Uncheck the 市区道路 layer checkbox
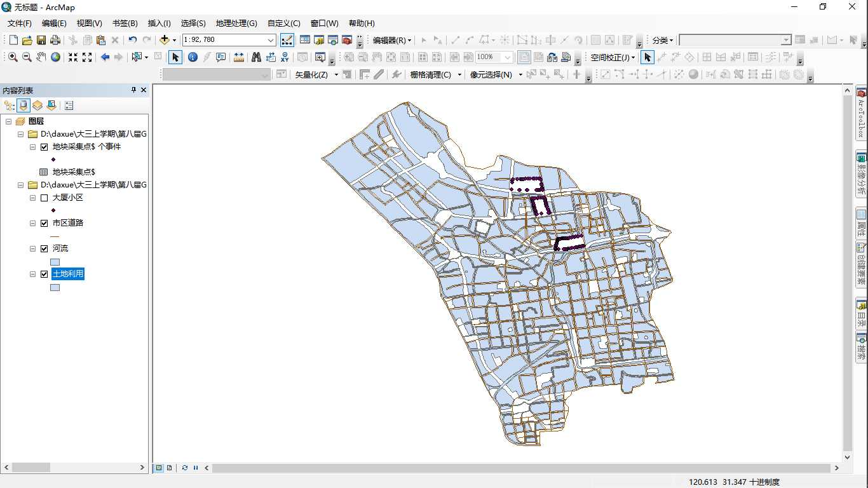The width and height of the screenshot is (868, 488). tap(44, 223)
